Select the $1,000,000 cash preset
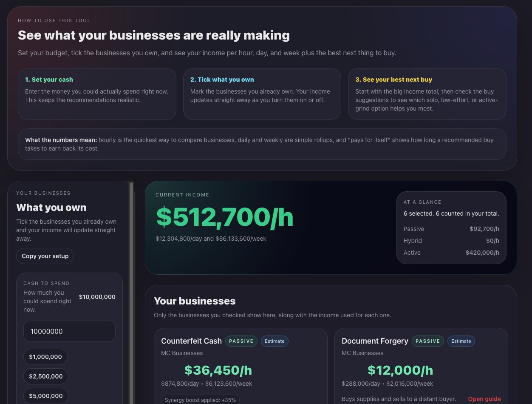Viewport: 532px width, 404px height. [x=45, y=357]
